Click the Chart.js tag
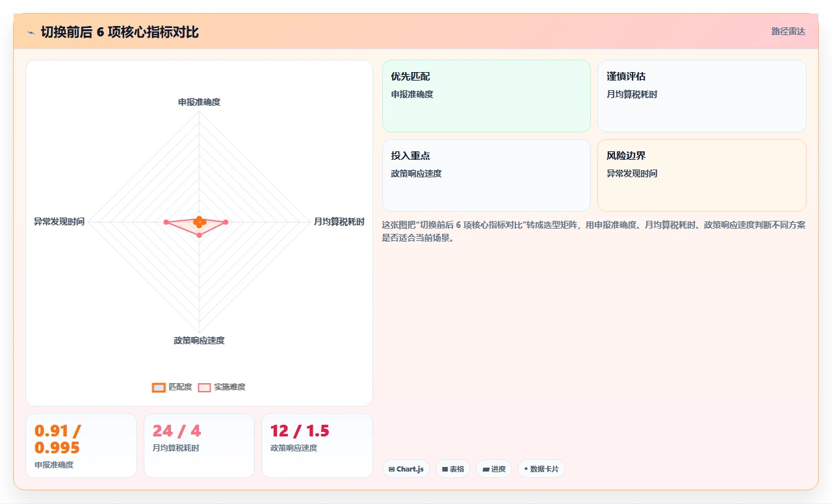832x504 pixels. click(406, 469)
